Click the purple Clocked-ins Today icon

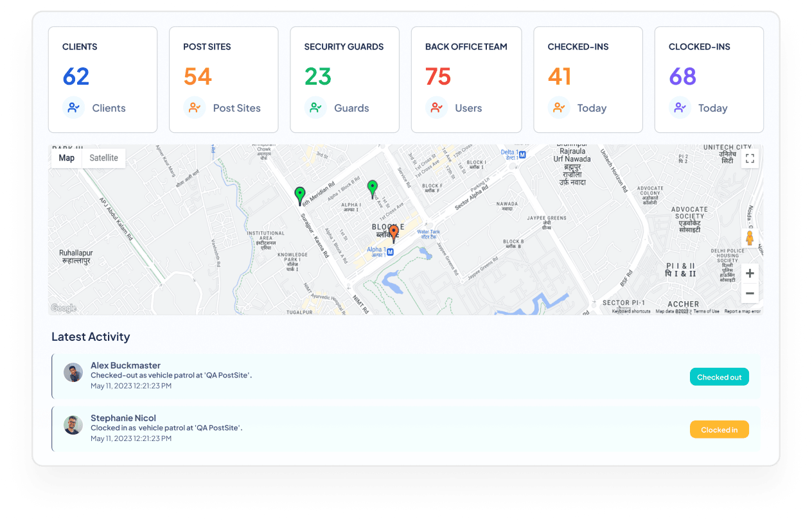680,108
